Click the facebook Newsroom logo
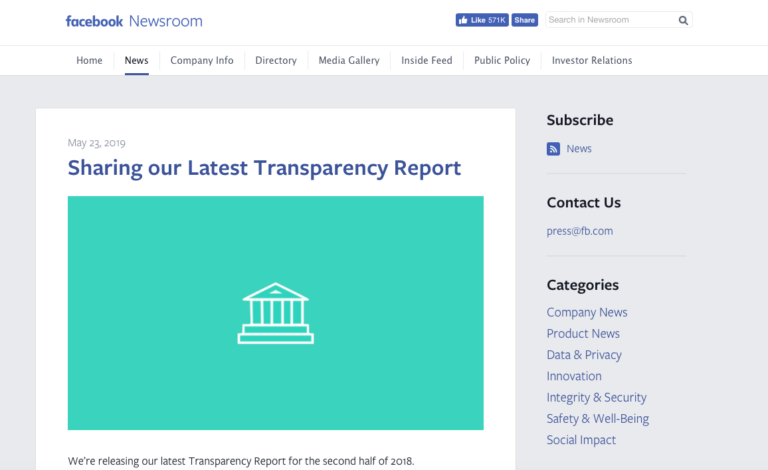Screen dimensions: 768x470 point(134,21)
